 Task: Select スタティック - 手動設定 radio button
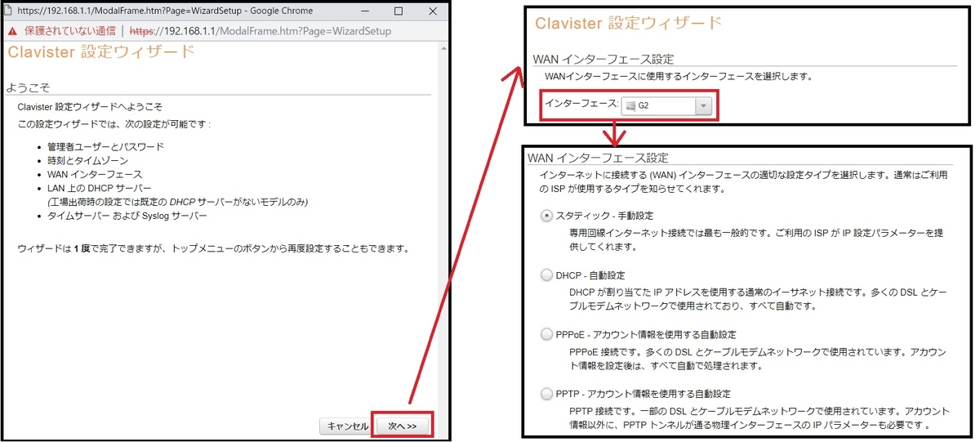pos(547,216)
